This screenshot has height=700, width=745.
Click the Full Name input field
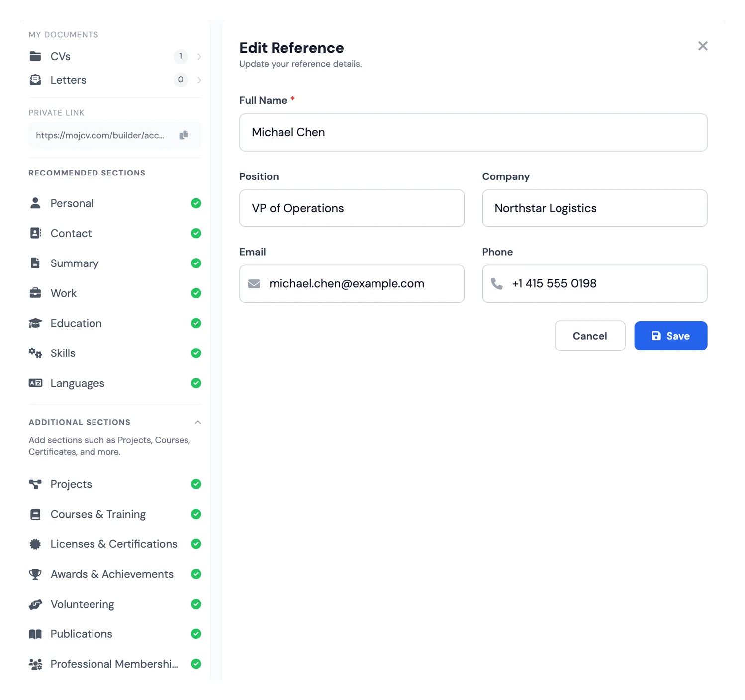coord(473,132)
